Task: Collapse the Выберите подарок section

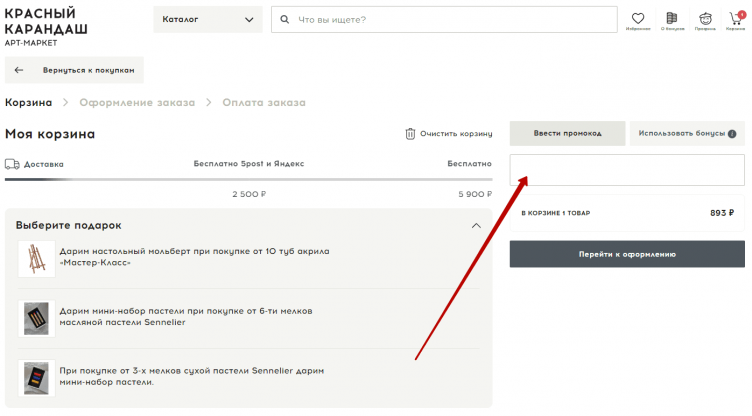Action: pyautogui.click(x=476, y=225)
